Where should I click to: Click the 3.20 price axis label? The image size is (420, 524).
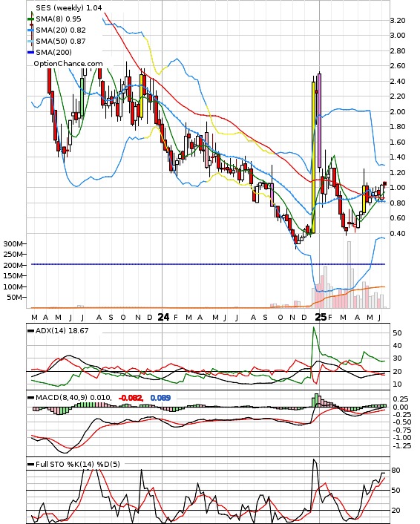point(398,20)
